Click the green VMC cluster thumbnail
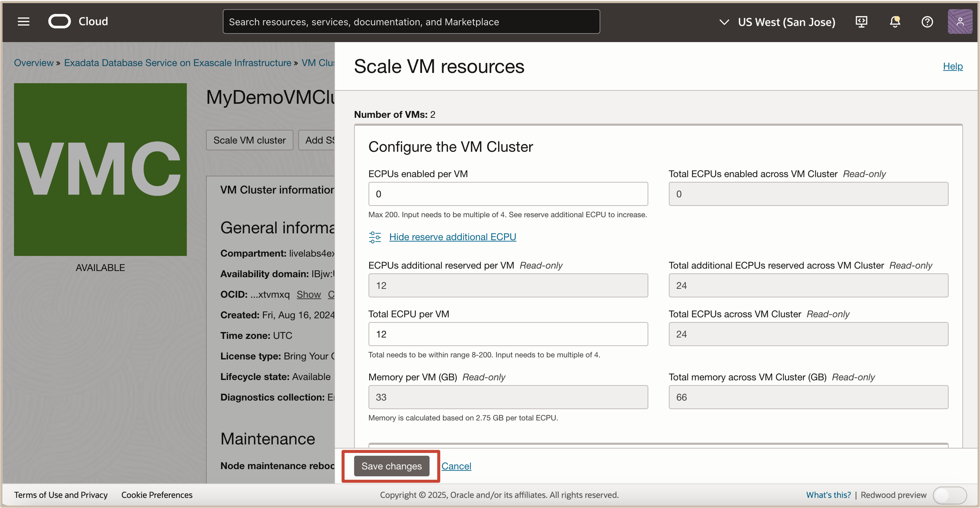Viewport: 980px width, 508px height. [100, 169]
